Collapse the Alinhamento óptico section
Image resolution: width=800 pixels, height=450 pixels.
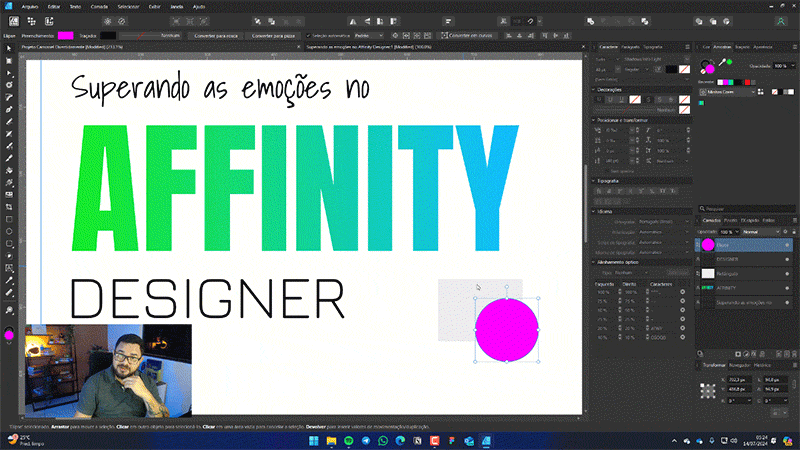coord(594,262)
